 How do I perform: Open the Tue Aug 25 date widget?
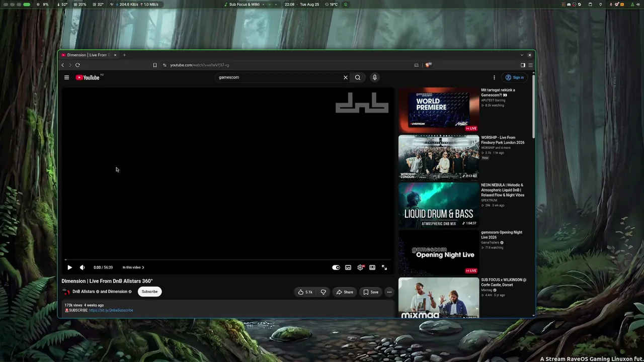point(309,5)
